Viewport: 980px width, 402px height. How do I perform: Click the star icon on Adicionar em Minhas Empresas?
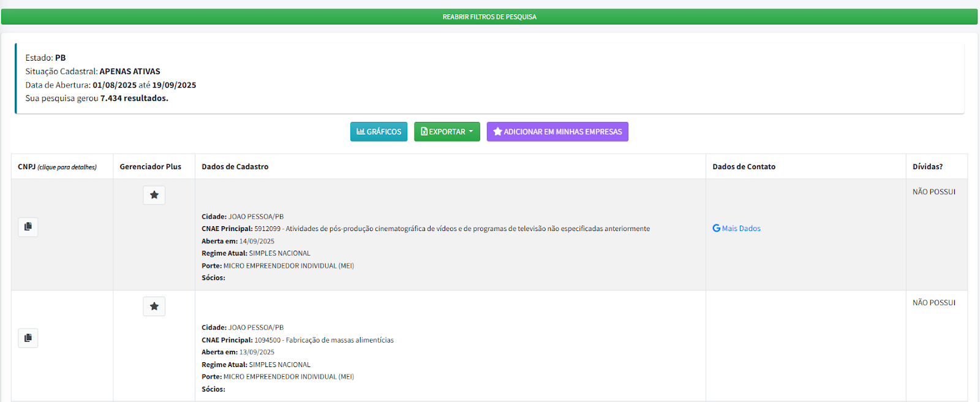point(497,132)
